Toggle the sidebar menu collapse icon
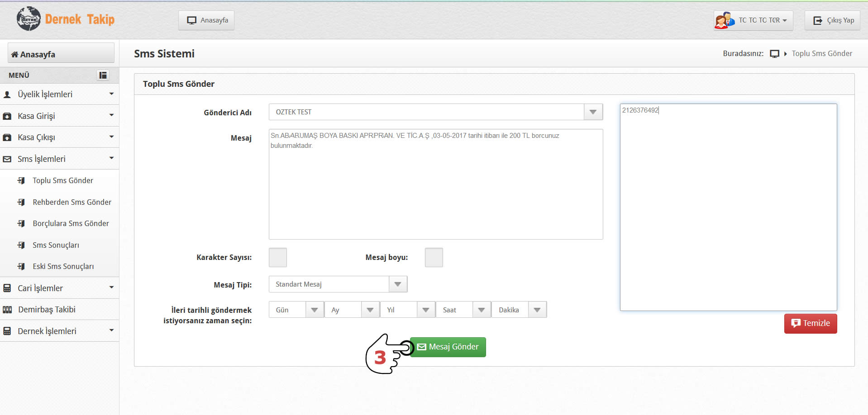Screen dimensions: 868x415 pyautogui.click(x=103, y=75)
